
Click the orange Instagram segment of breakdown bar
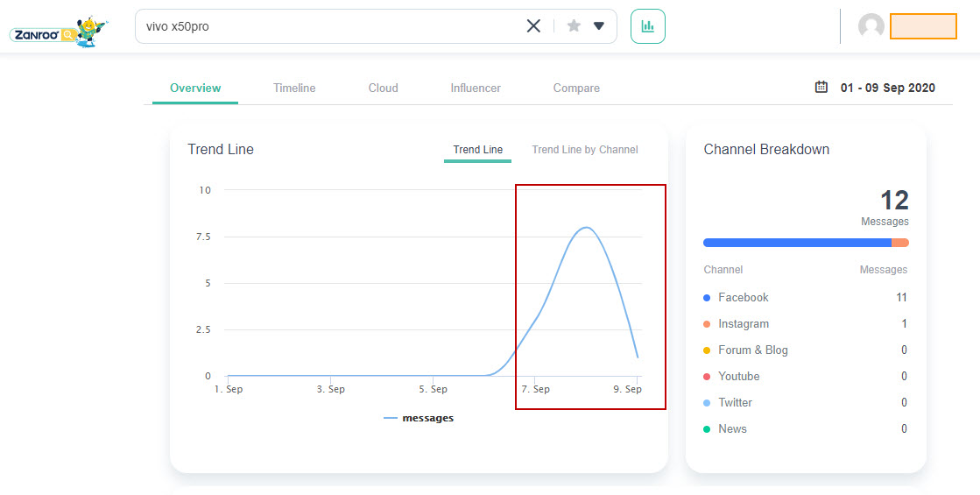[900, 243]
